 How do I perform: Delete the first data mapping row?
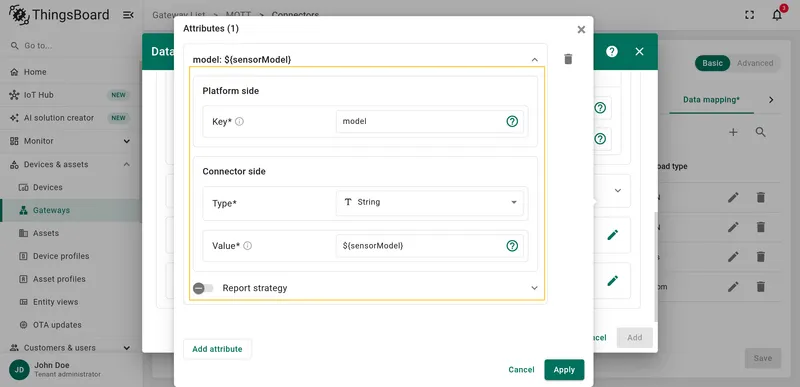[x=761, y=197]
